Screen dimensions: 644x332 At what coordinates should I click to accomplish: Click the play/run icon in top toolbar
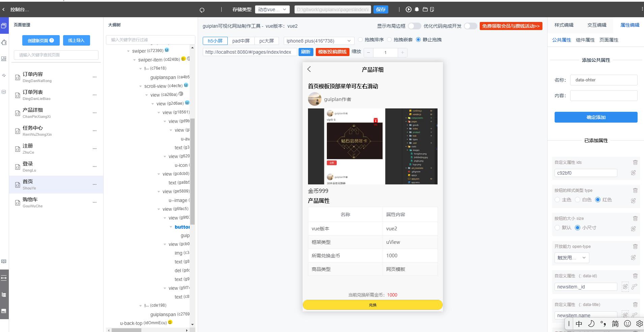tap(409, 9)
